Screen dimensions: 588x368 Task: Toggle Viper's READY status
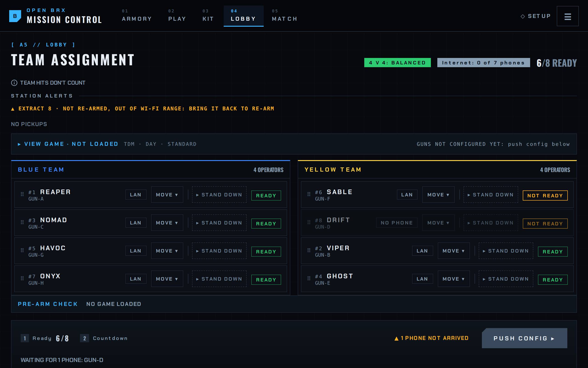coord(553,251)
